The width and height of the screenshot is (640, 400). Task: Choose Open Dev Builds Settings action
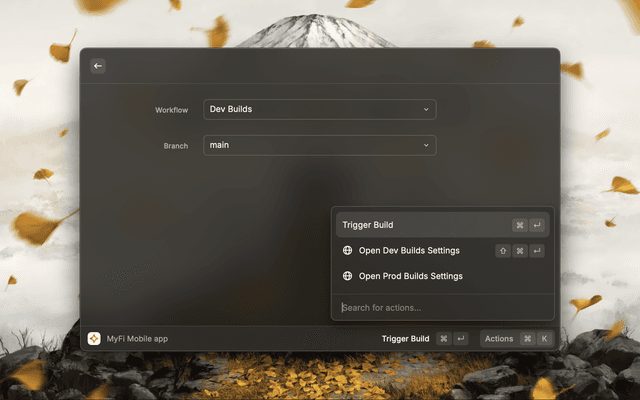[408, 250]
